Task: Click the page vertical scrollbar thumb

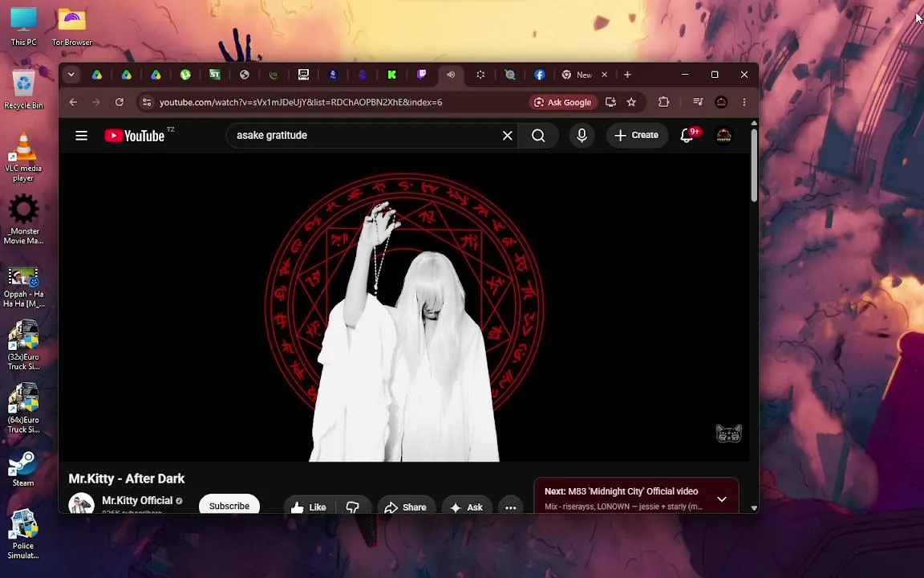Action: pyautogui.click(x=754, y=165)
